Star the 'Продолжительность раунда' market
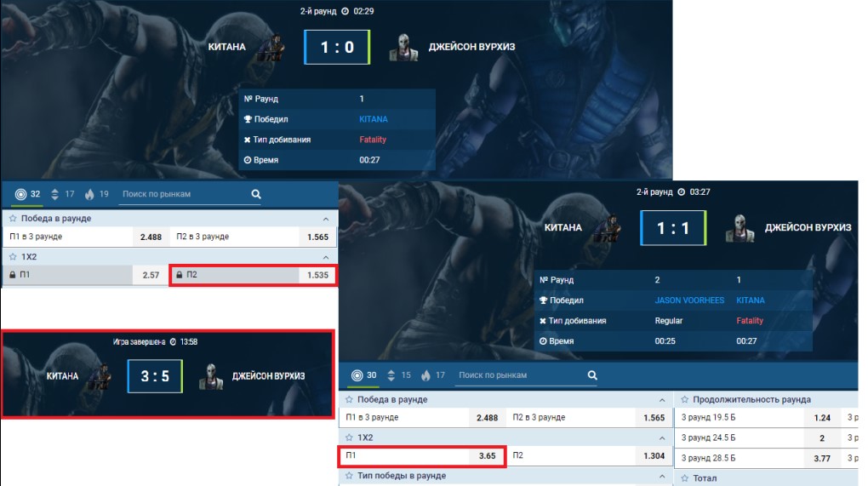The height and width of the screenshot is (486, 868). click(685, 400)
